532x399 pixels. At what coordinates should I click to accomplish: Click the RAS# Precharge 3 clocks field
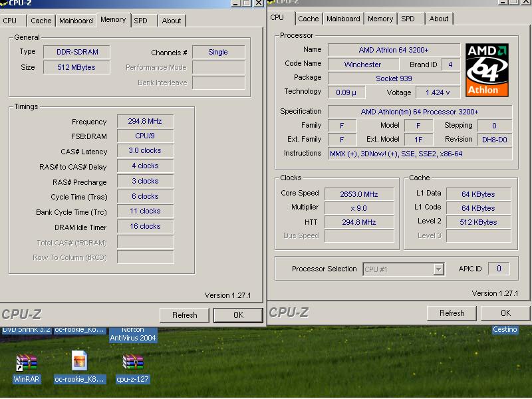pyautogui.click(x=145, y=181)
